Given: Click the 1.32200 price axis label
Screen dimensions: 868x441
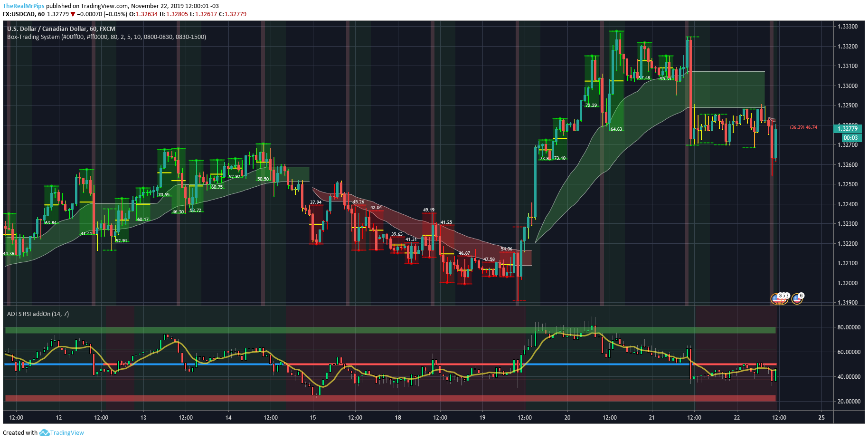Looking at the screenshot, I should pyautogui.click(x=848, y=244).
